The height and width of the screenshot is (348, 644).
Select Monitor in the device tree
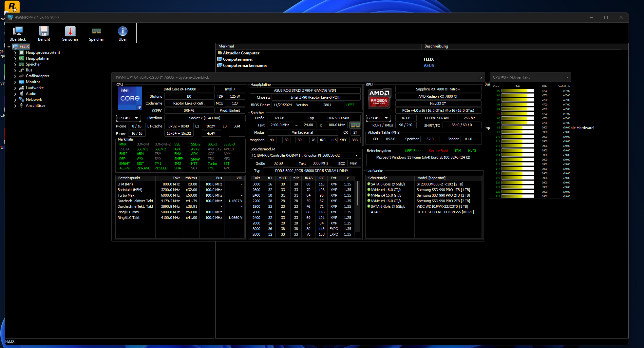click(33, 82)
